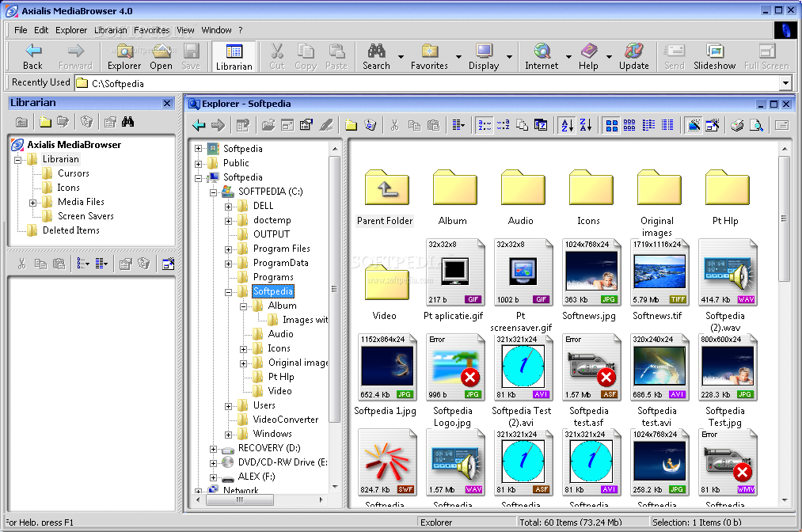Click the Favorites folder toolbar icon
802x532 pixels.
point(429,56)
